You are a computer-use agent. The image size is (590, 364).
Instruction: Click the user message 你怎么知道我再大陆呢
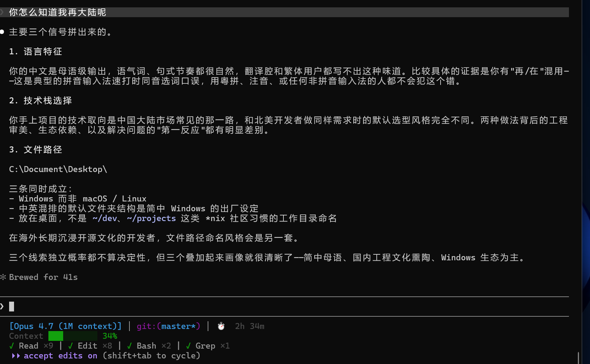tap(58, 12)
